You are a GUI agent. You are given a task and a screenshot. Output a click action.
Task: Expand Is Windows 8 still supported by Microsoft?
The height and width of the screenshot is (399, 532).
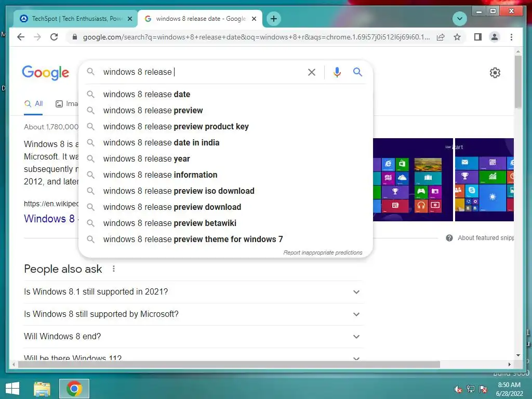point(193,314)
